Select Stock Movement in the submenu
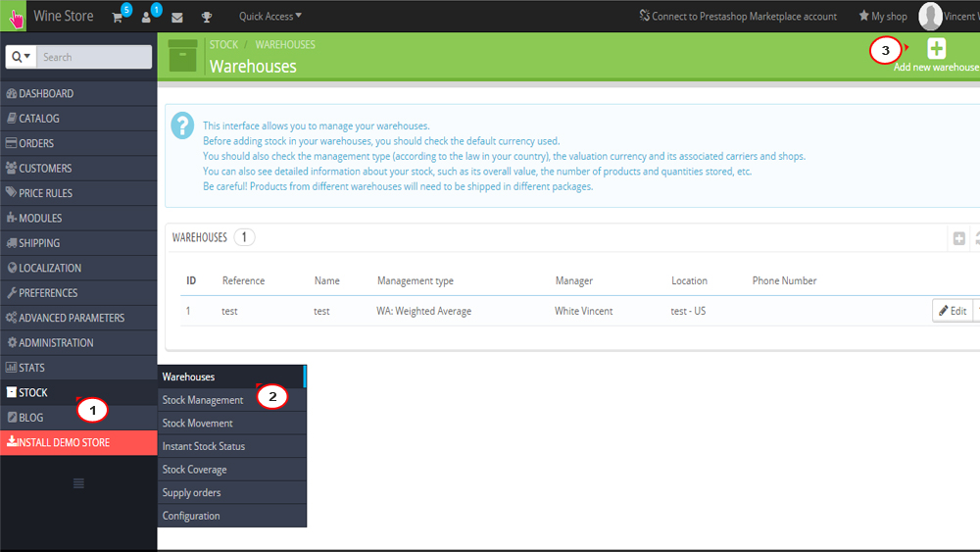The image size is (980, 552). tap(231, 424)
